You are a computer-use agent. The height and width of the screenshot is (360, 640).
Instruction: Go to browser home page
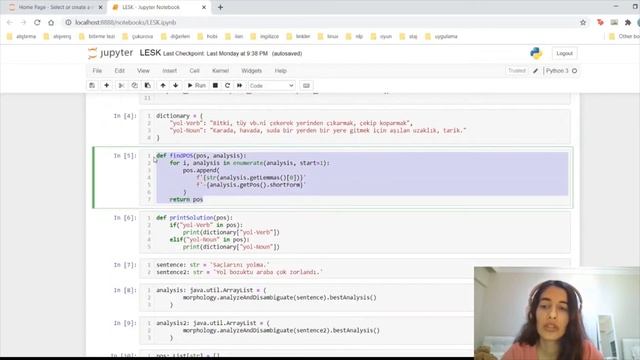51,22
